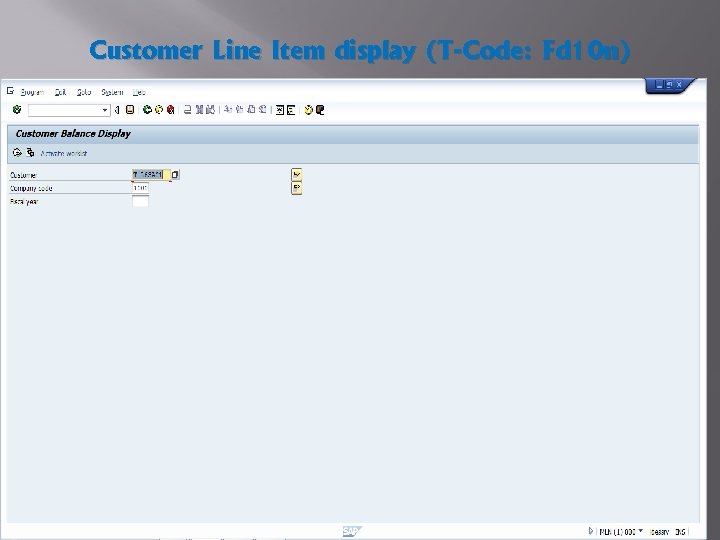This screenshot has width=720, height=540.
Task: Click the First Page icon
Action: point(228,110)
